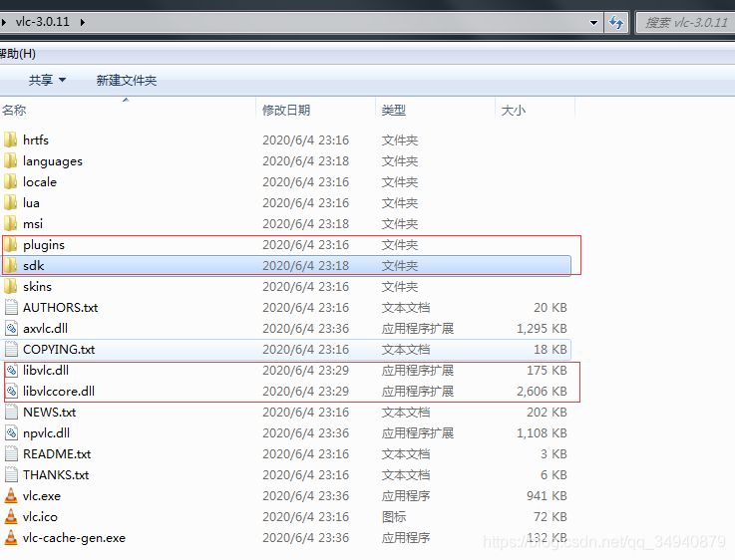735x560 pixels.
Task: Select the languages folder icon
Action: [10, 161]
